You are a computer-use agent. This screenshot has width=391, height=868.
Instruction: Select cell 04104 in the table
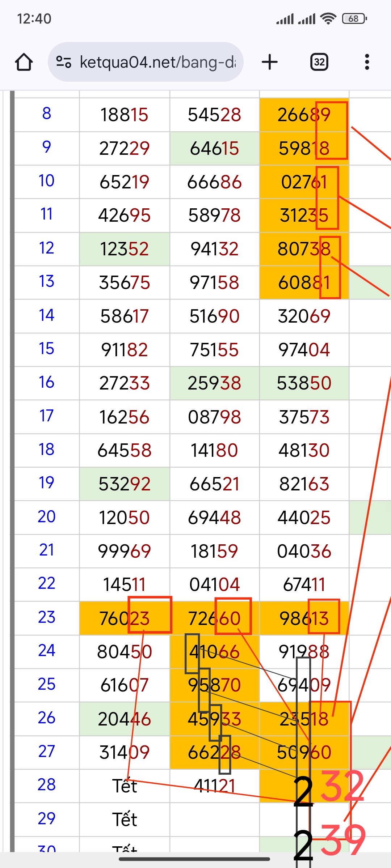[x=214, y=585]
